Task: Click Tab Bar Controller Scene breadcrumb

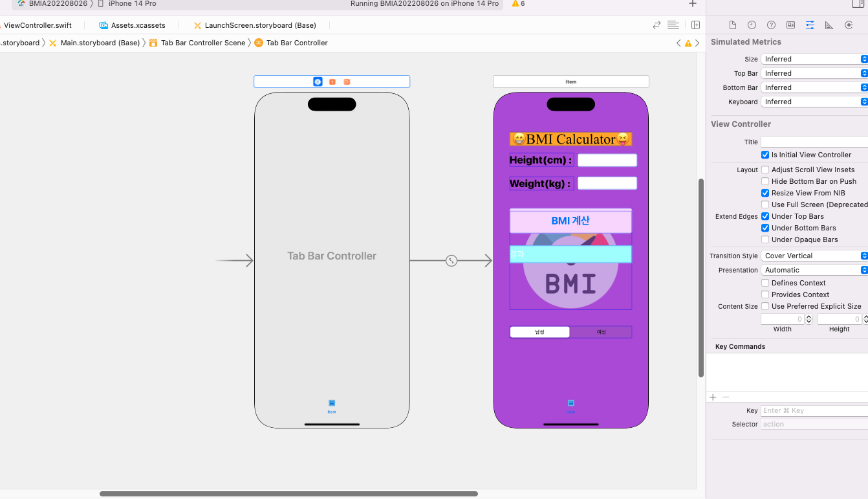Action: [197, 43]
